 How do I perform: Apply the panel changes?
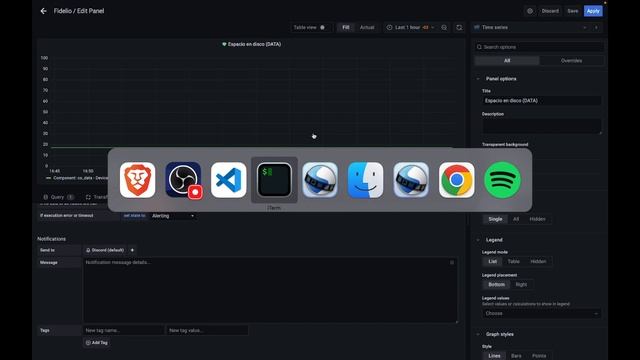click(x=593, y=11)
